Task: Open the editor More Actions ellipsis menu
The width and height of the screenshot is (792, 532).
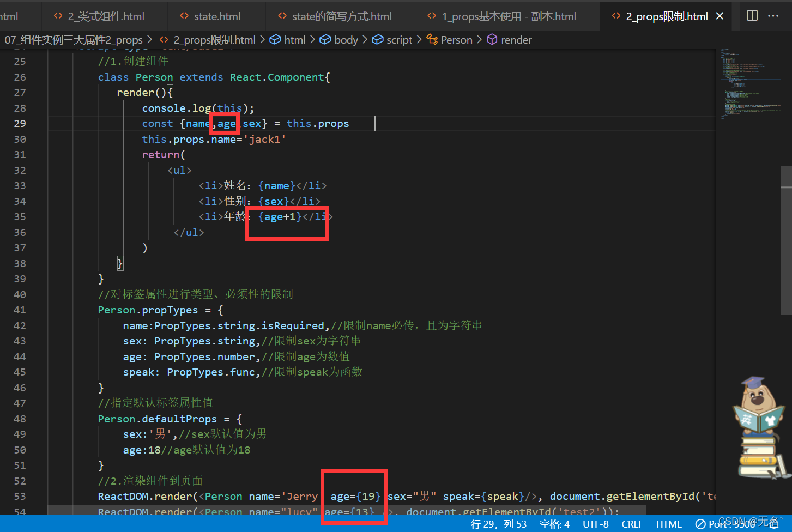Action: click(773, 16)
